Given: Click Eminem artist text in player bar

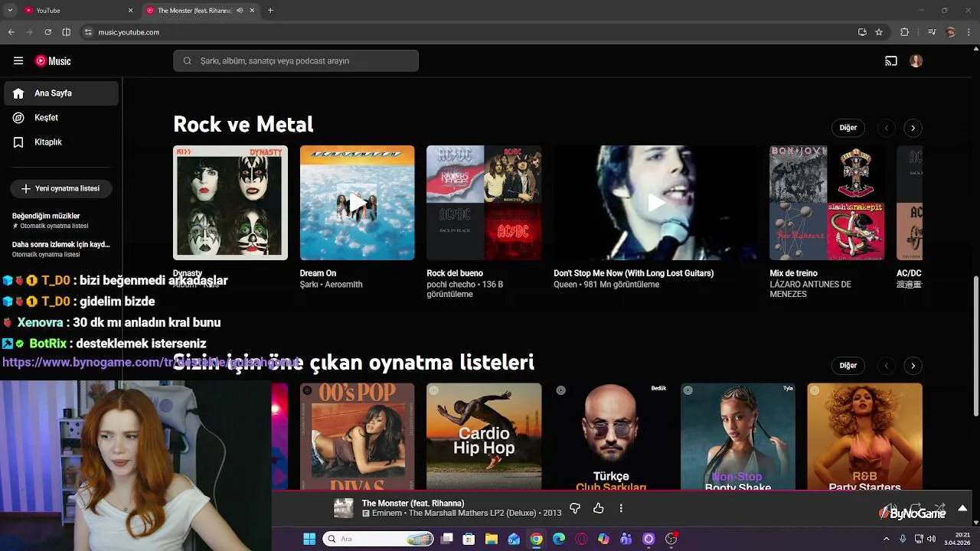Looking at the screenshot, I should (387, 514).
